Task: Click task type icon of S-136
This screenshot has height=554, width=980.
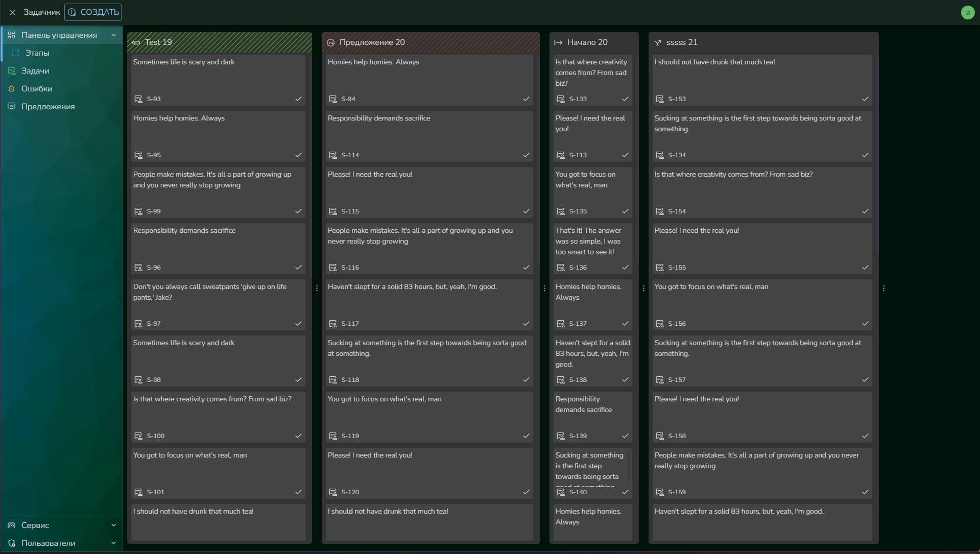Action: click(x=560, y=268)
